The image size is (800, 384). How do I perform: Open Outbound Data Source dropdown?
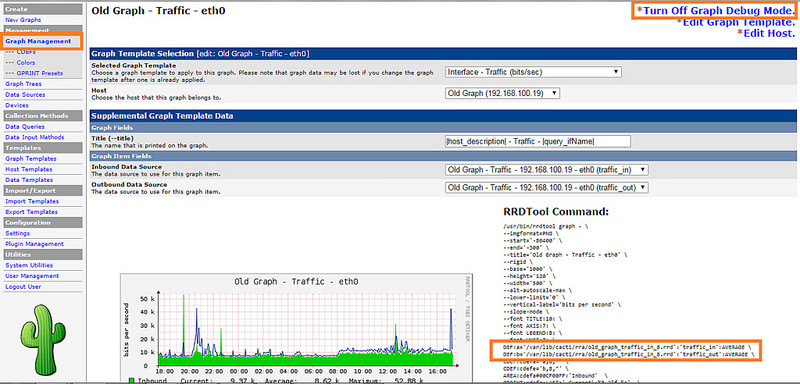pyautogui.click(x=546, y=188)
